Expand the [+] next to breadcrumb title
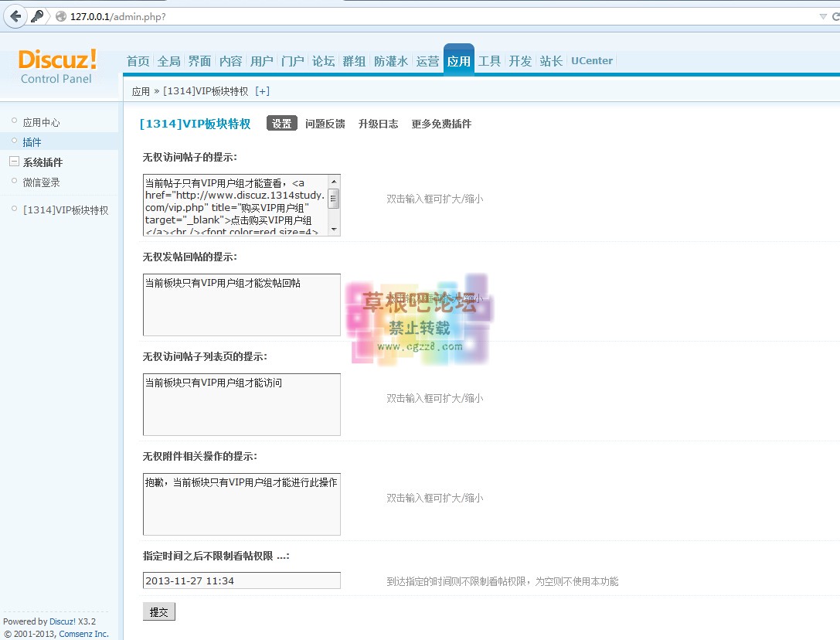 click(262, 90)
